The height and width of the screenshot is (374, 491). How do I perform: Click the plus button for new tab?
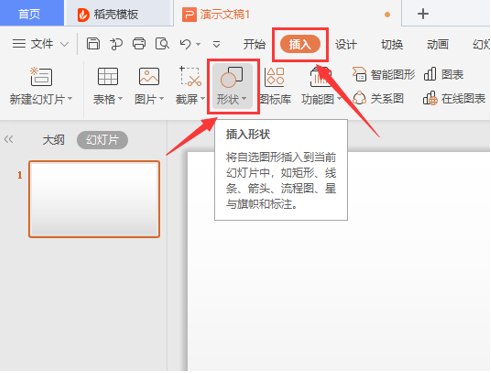[423, 14]
